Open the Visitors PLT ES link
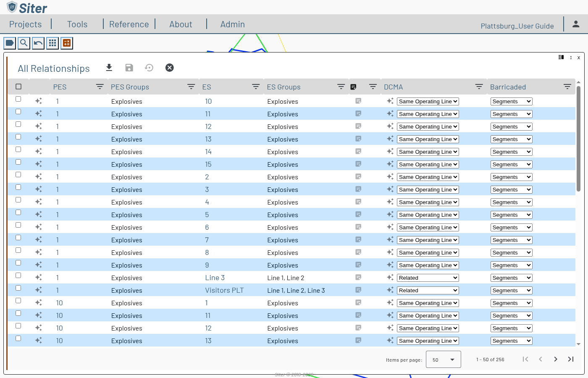 (x=224, y=290)
